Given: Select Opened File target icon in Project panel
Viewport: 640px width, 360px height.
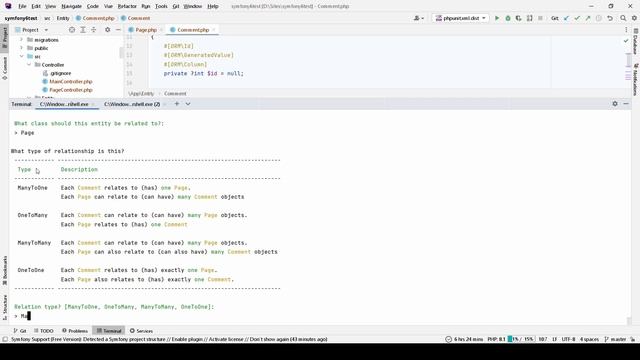Looking at the screenshot, I should pos(72,30).
